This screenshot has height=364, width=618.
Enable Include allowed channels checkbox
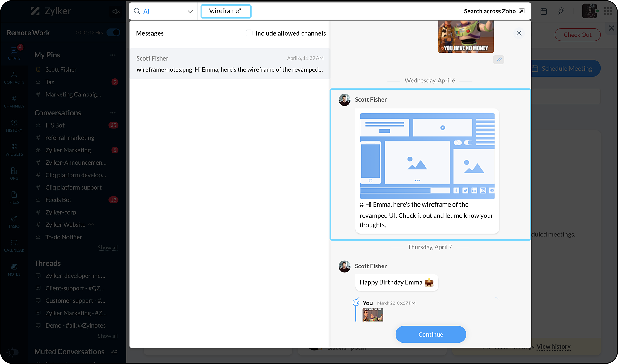click(x=249, y=33)
